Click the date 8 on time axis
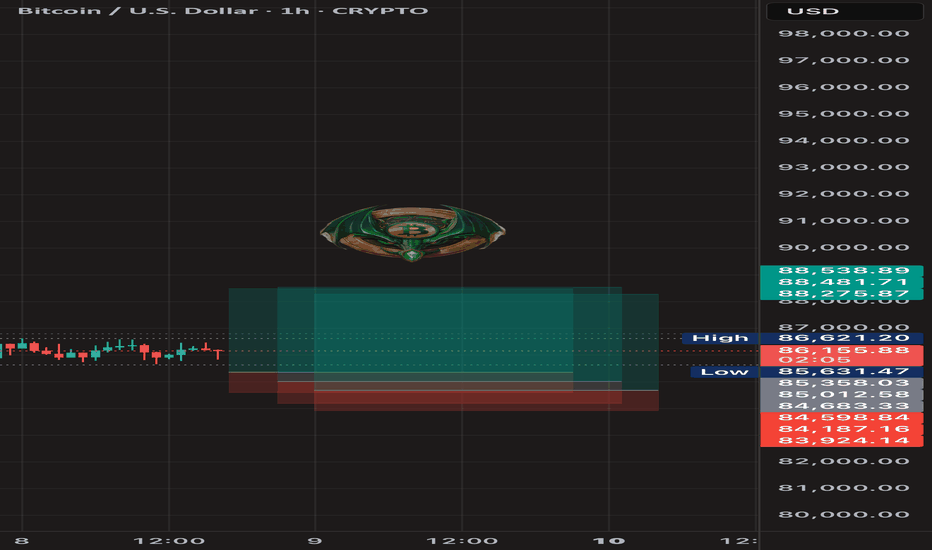Image resolution: width=932 pixels, height=550 pixels. [x=21, y=541]
